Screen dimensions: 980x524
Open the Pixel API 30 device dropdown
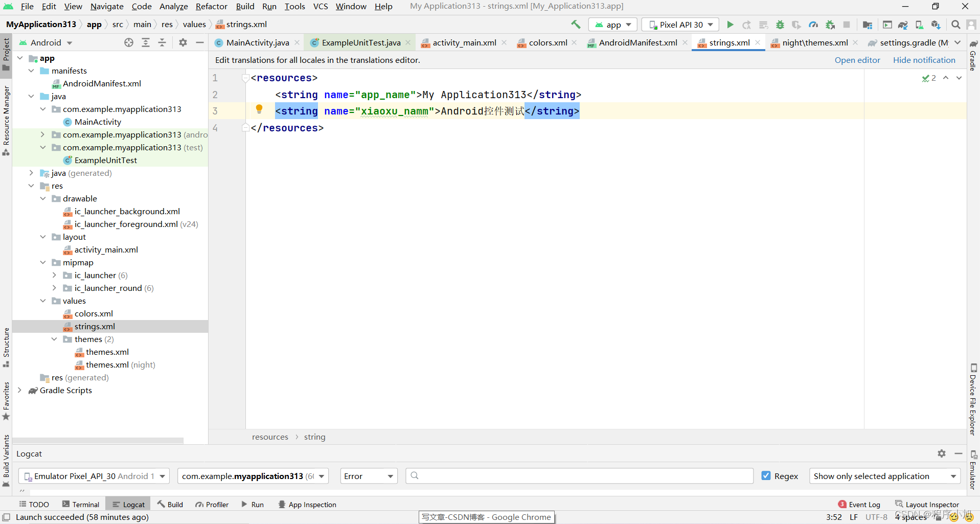[680, 25]
